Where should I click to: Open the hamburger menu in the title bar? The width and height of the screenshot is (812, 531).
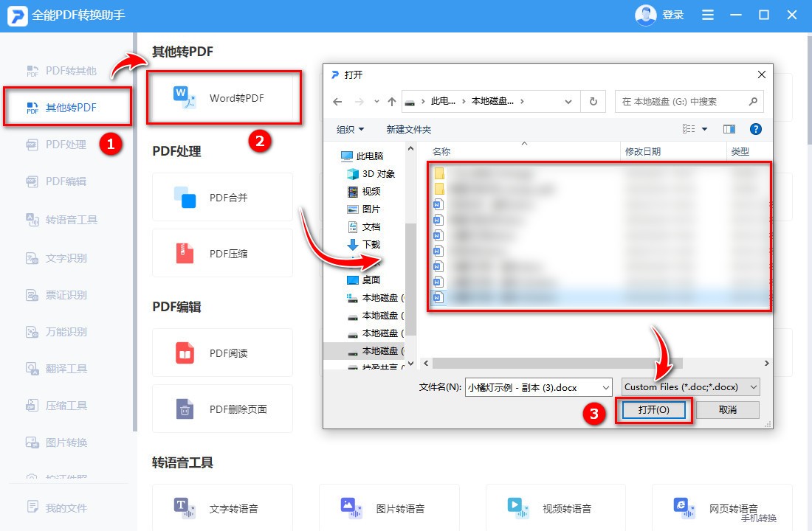tap(707, 14)
